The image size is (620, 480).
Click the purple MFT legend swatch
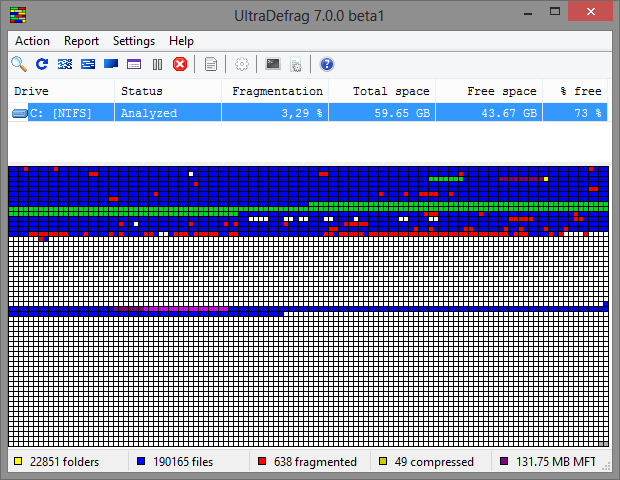tap(504, 461)
